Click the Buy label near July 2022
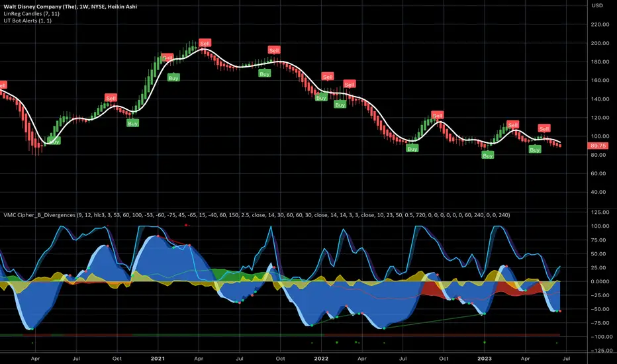Screen dimensions: 617x364 click(x=412, y=149)
